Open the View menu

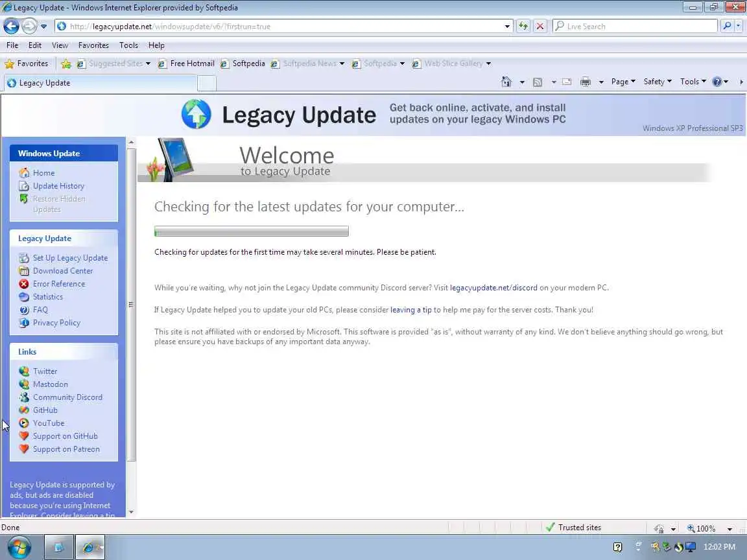[60, 45]
